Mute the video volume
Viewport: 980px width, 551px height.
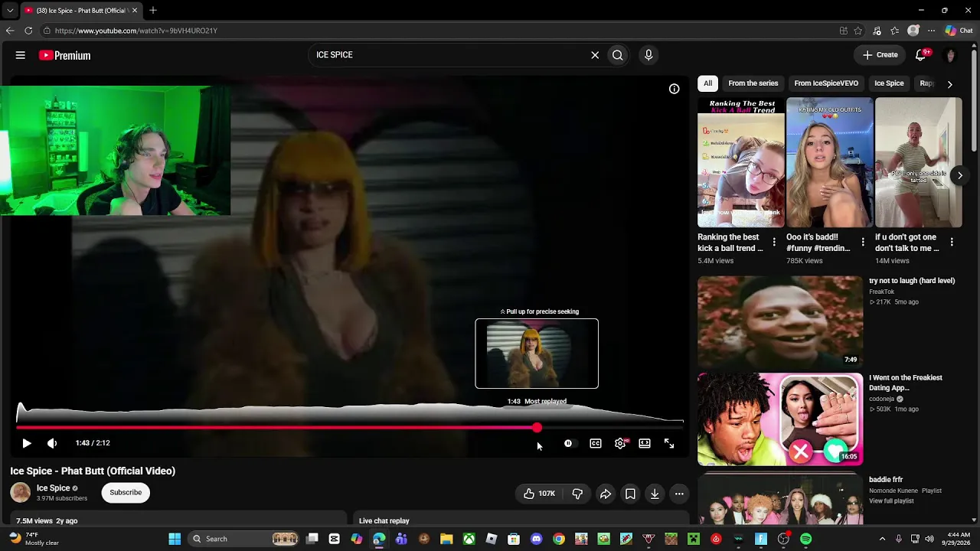tap(52, 443)
